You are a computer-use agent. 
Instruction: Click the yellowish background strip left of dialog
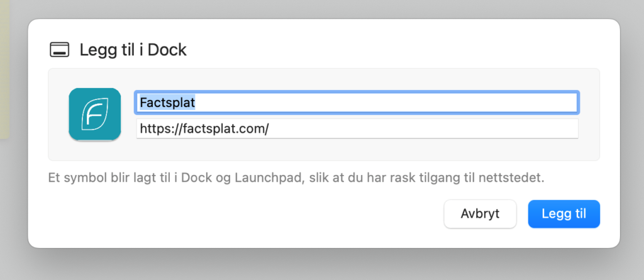[11, 69]
